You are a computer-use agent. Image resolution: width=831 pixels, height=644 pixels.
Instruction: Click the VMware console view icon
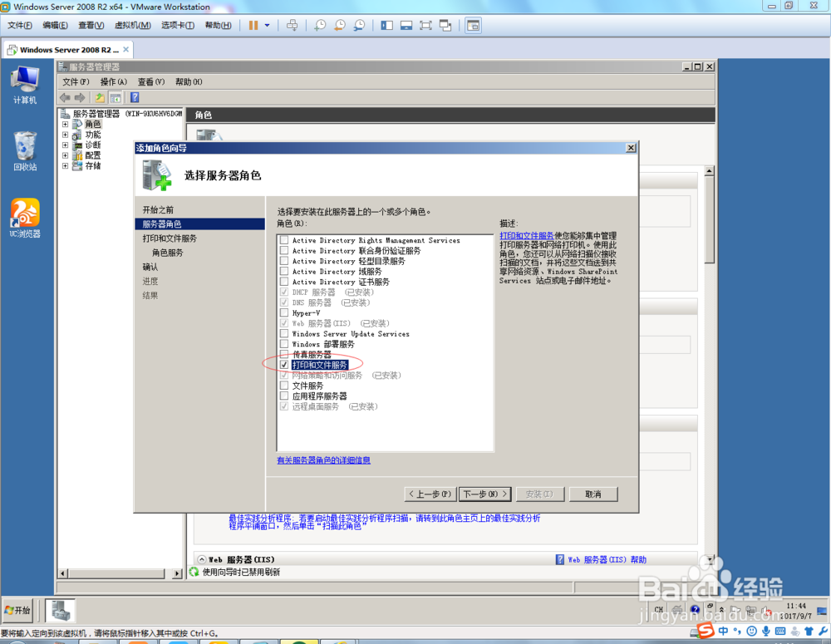point(474,26)
